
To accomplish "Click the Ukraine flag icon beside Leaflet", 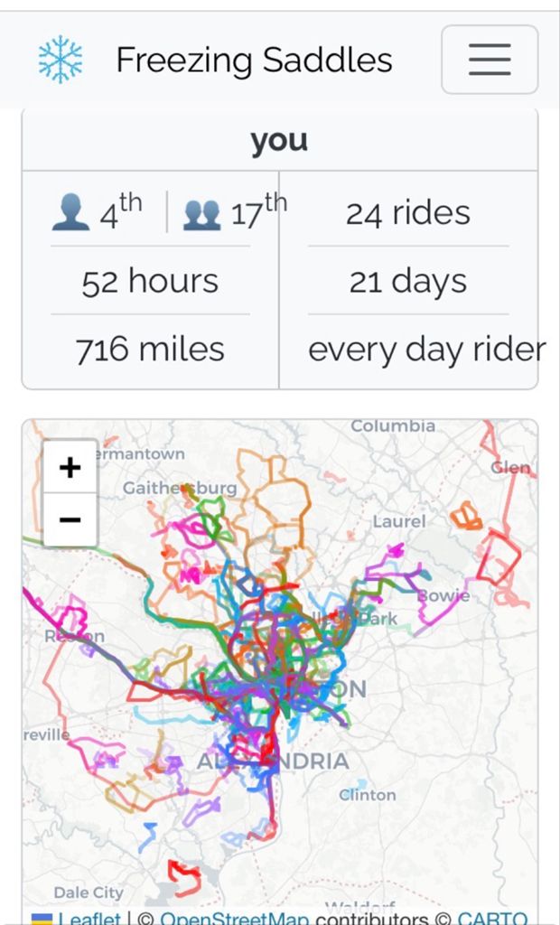I will (42, 919).
